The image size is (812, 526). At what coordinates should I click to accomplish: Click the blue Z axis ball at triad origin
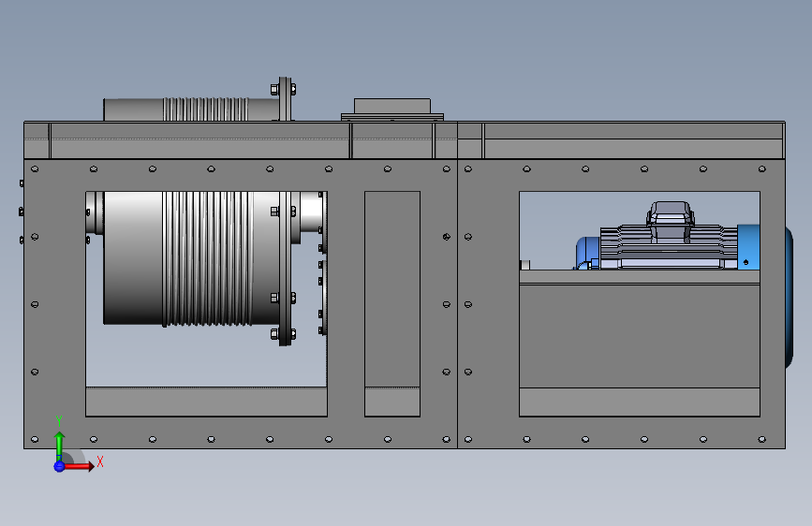(x=59, y=466)
